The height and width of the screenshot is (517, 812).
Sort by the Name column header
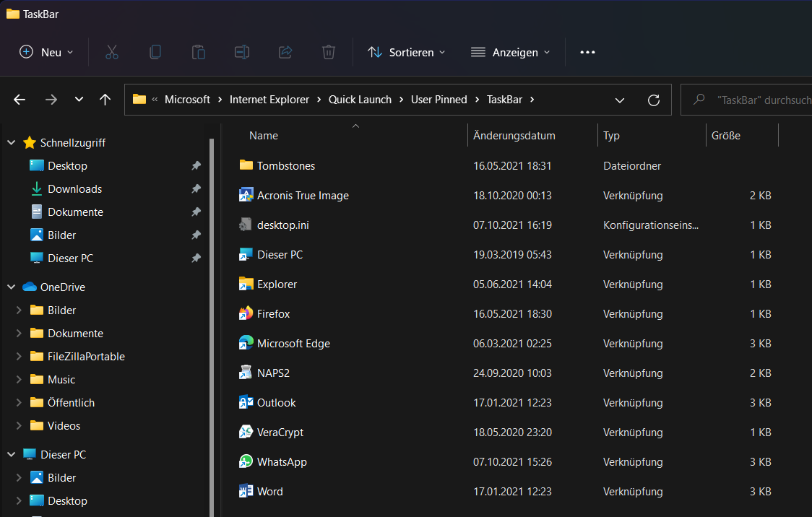264,136
